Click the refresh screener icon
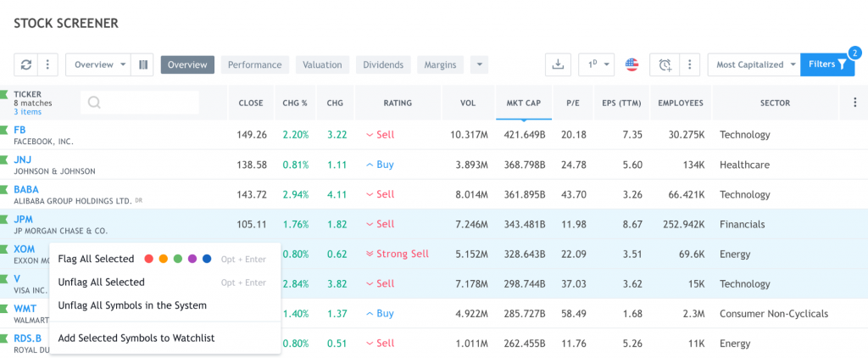This screenshot has height=358, width=868. point(26,64)
